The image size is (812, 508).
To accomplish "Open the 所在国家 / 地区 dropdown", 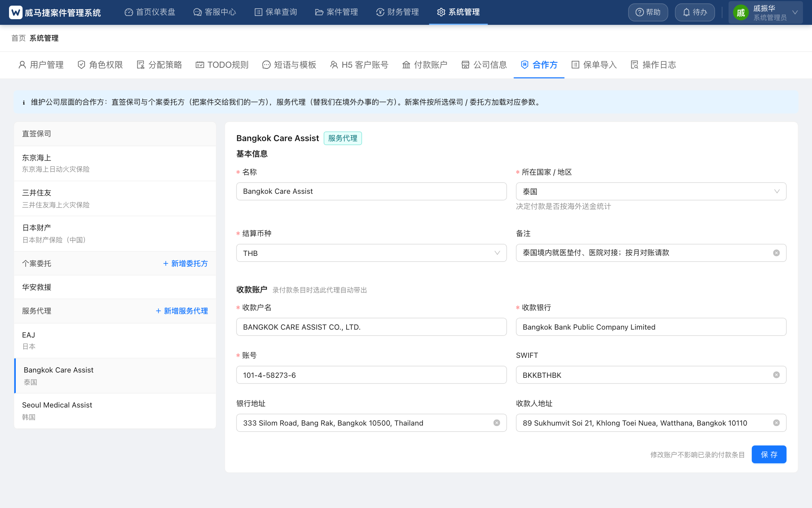I will (651, 191).
